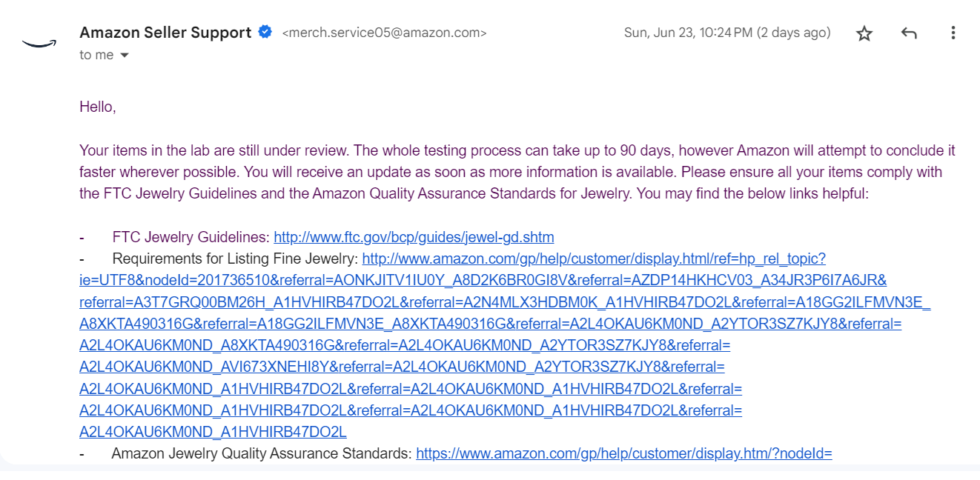Viewport: 980px width, 480px height.
Task: Click the email date Sun, Jun 23 timestamp
Action: click(727, 33)
